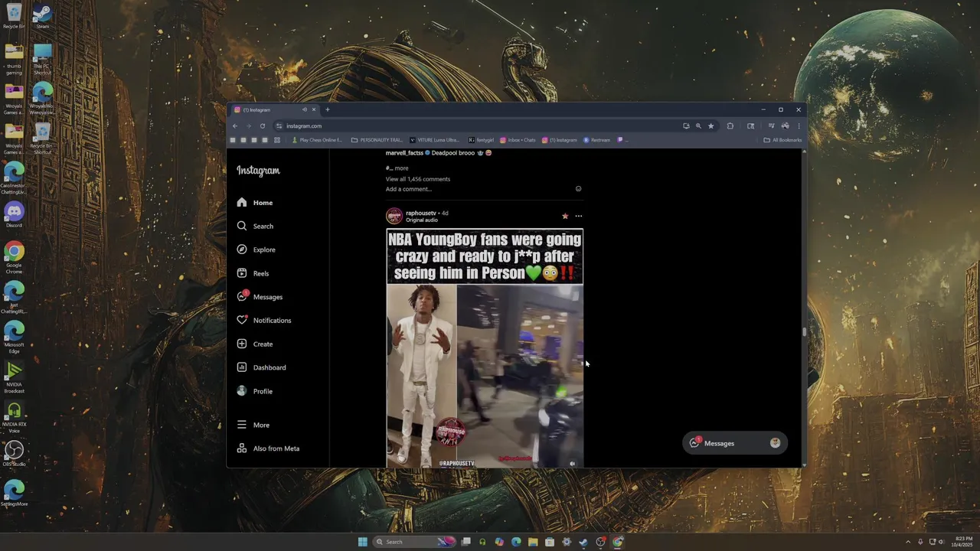Select NVIDIA Broadcast desktop icon

coord(14,377)
